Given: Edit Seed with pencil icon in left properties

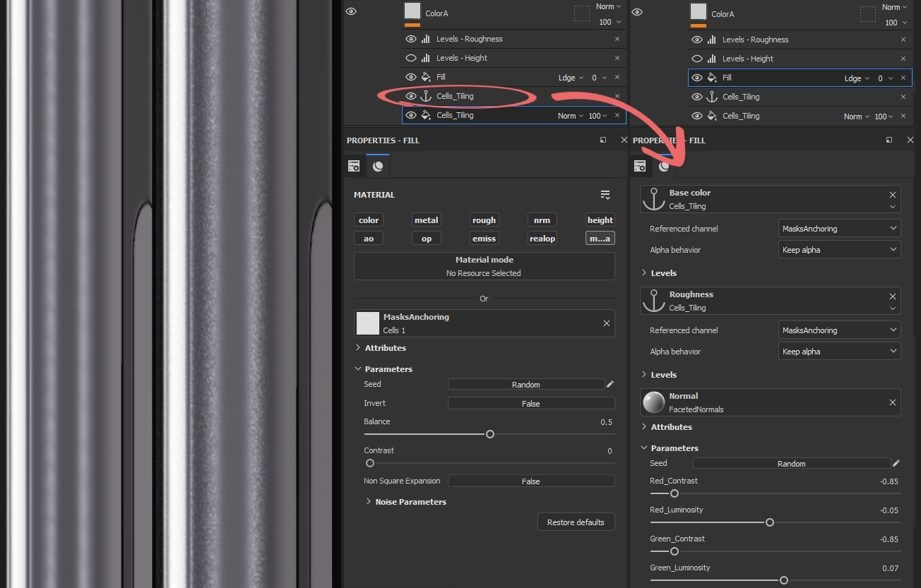Looking at the screenshot, I should (610, 384).
